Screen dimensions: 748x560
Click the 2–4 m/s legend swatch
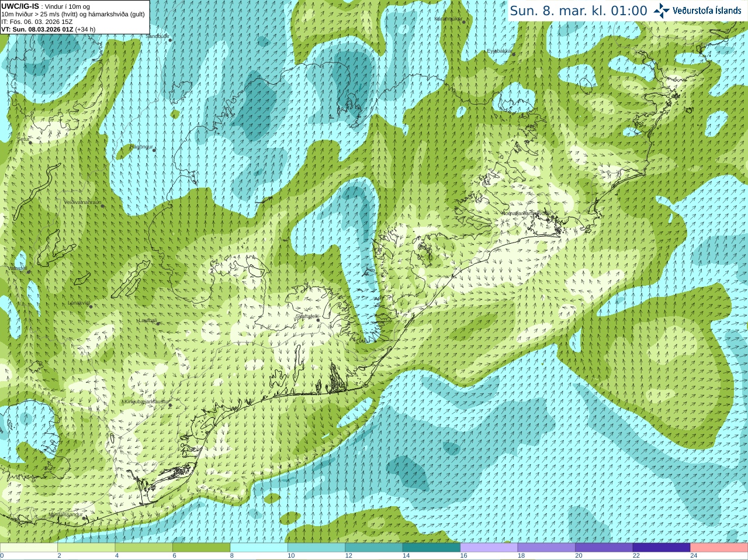coord(86,548)
